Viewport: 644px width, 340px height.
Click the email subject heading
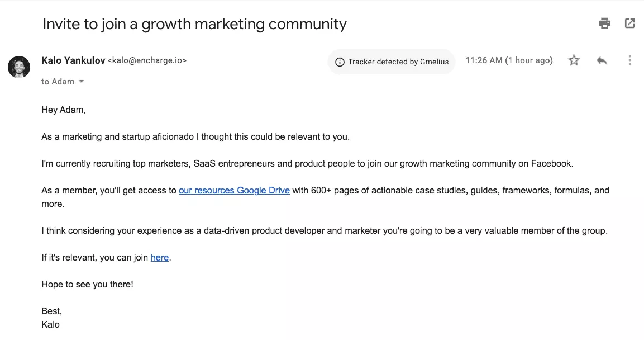click(x=194, y=24)
